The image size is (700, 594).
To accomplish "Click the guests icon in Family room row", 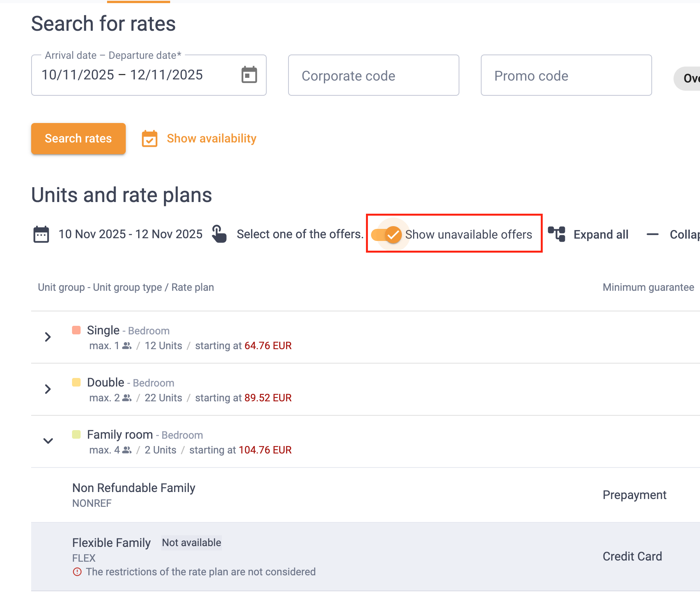I will [x=127, y=450].
